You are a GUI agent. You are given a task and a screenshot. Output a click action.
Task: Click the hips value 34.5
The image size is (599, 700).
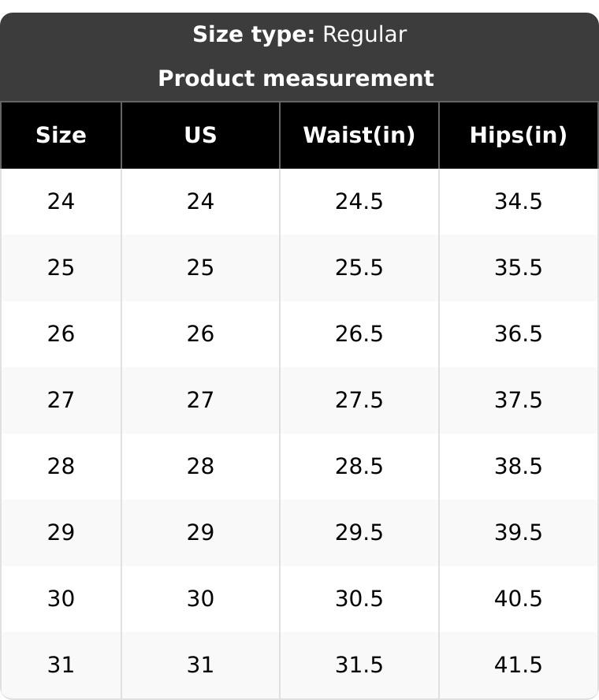(x=518, y=202)
